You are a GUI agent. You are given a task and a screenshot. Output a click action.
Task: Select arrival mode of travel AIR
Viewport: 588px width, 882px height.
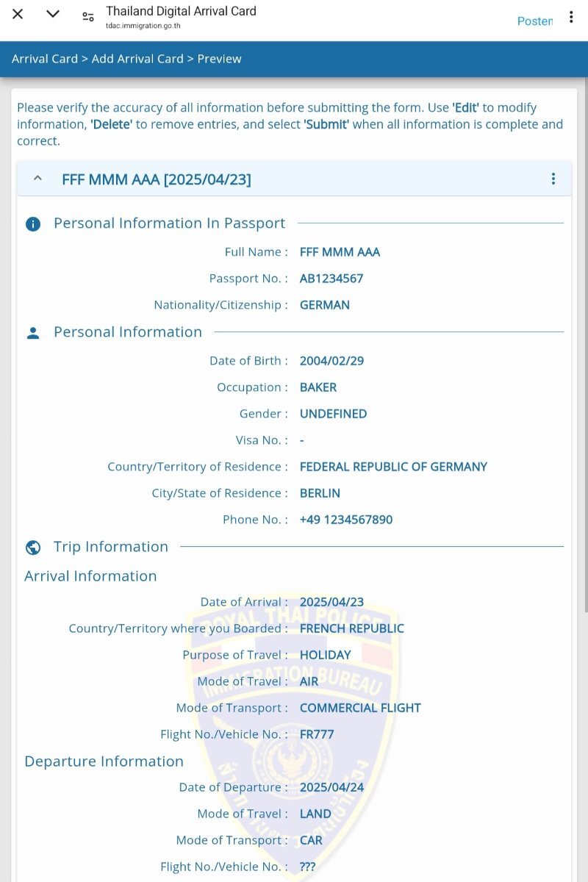309,681
